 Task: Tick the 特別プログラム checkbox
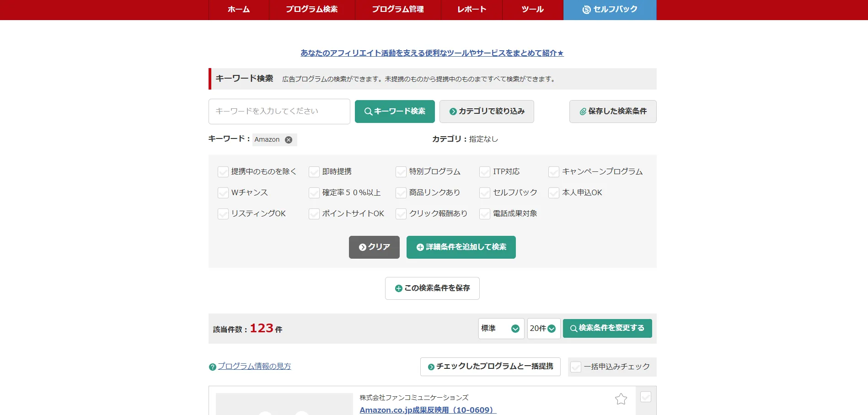(x=401, y=172)
